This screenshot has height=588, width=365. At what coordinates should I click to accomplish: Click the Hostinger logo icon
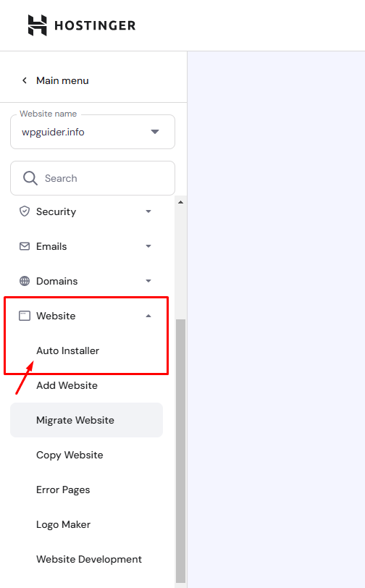point(38,25)
